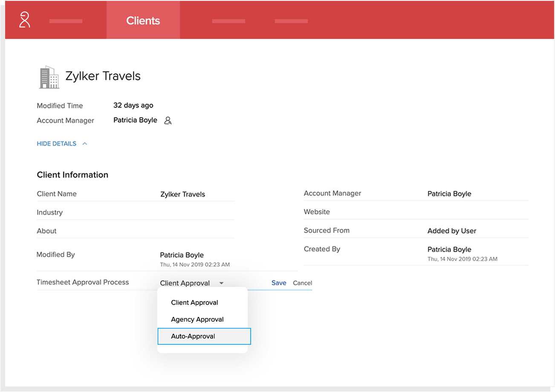
Task: Click the Zylker Travels building icon
Action: [49, 77]
